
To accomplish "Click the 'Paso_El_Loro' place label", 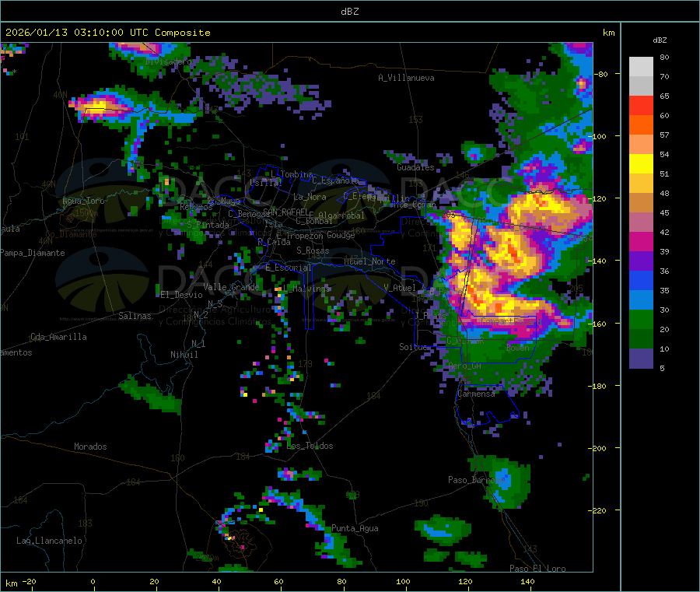I will [537, 569].
